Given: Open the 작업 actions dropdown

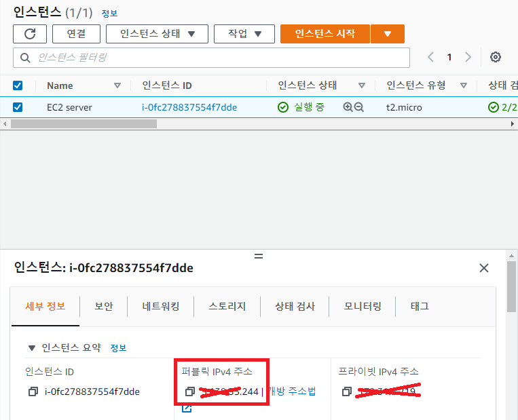Looking at the screenshot, I should (x=244, y=34).
